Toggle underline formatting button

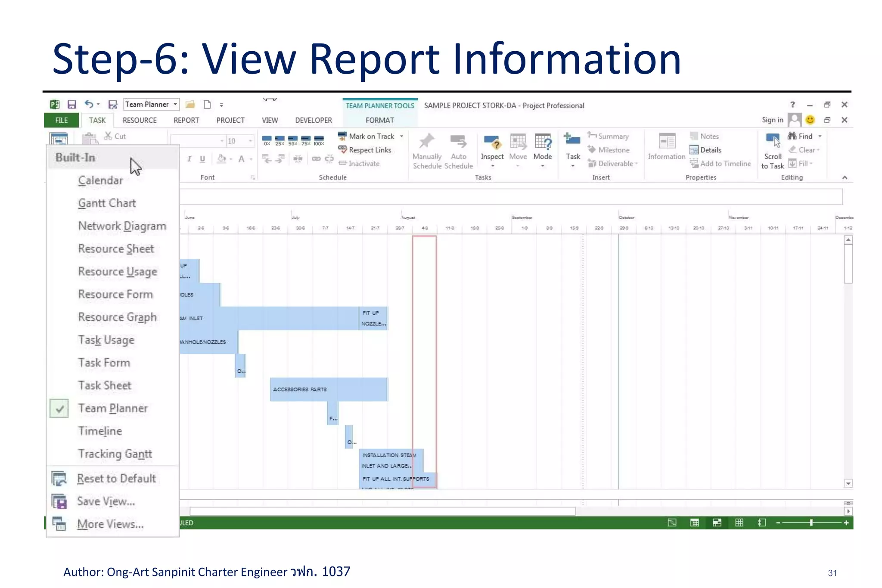(x=202, y=159)
